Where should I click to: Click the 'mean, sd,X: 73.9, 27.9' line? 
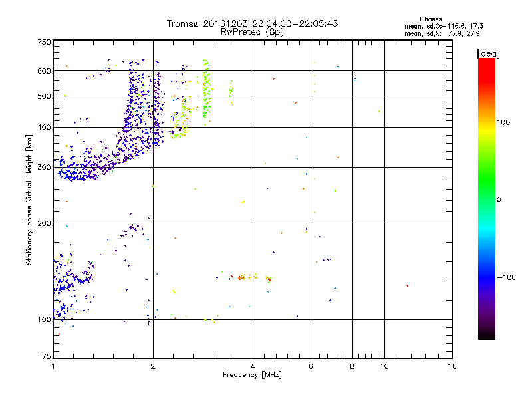coord(442,33)
